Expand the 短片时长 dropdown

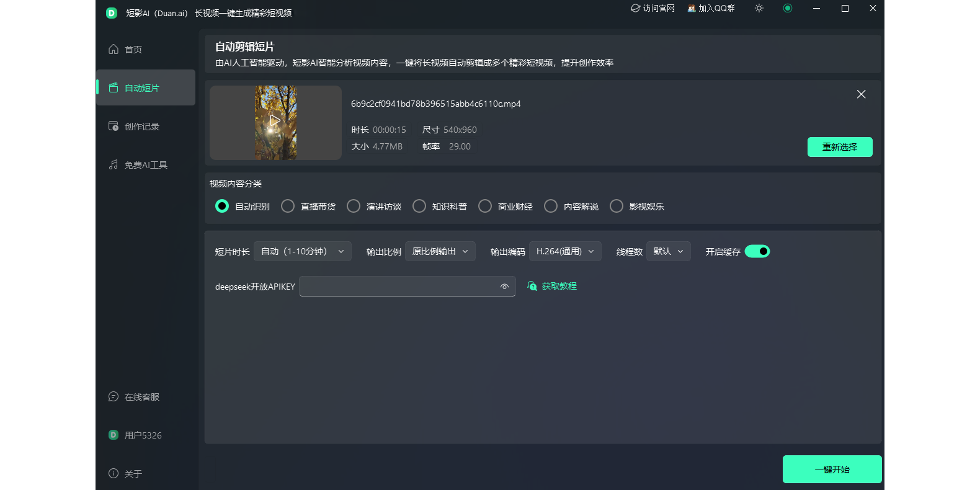tap(303, 251)
